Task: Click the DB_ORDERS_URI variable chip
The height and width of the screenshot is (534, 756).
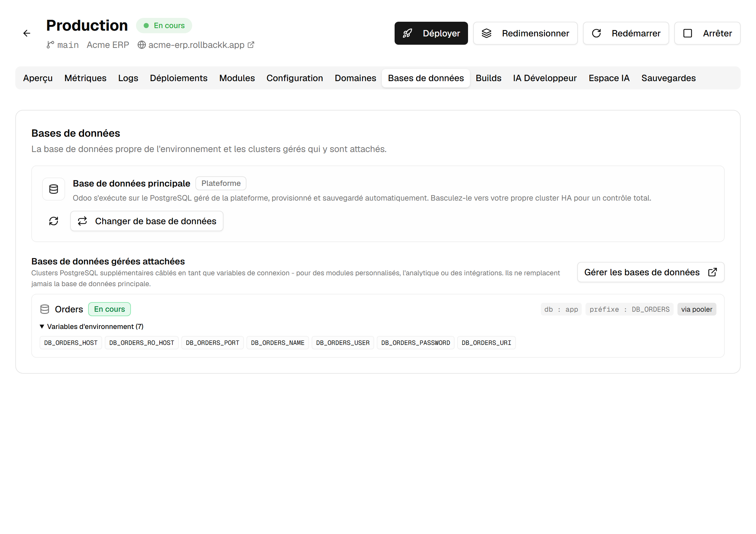Action: (x=486, y=343)
